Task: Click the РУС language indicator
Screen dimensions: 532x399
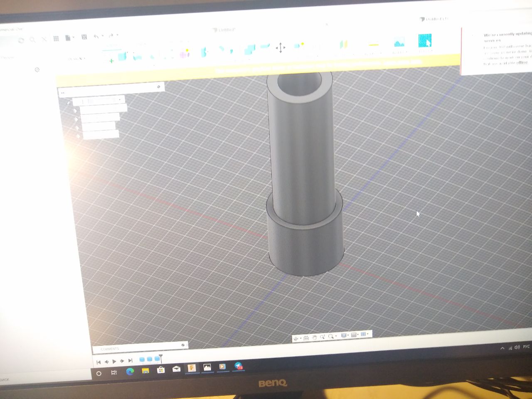Action: (x=527, y=346)
